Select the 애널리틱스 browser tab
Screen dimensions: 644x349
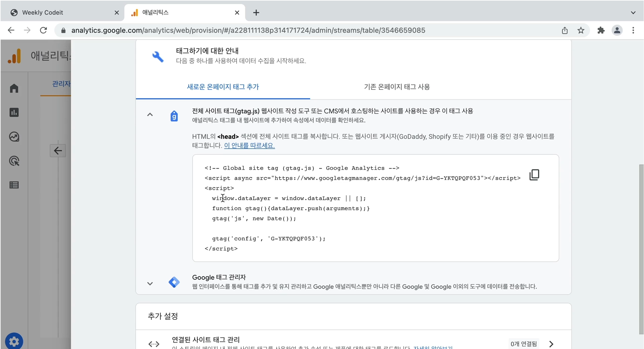(x=185, y=13)
